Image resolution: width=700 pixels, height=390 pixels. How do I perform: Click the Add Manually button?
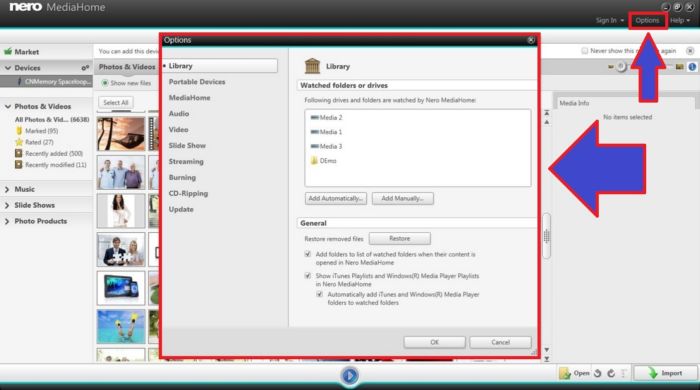click(x=402, y=198)
